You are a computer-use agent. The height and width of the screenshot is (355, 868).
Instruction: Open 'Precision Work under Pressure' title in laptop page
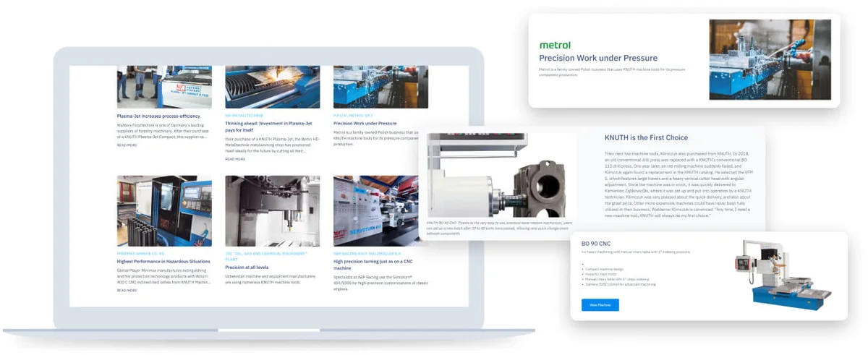365,124
